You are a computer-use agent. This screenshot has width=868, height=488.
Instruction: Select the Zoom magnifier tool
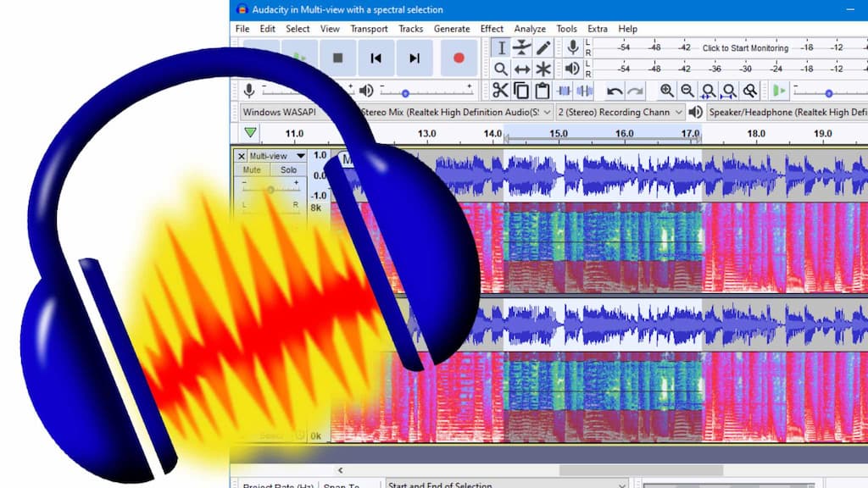500,69
